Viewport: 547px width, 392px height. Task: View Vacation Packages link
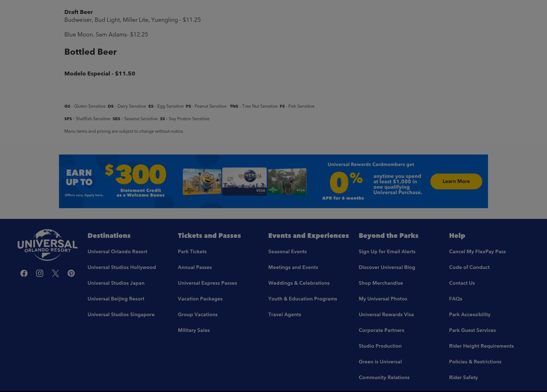pos(200,299)
